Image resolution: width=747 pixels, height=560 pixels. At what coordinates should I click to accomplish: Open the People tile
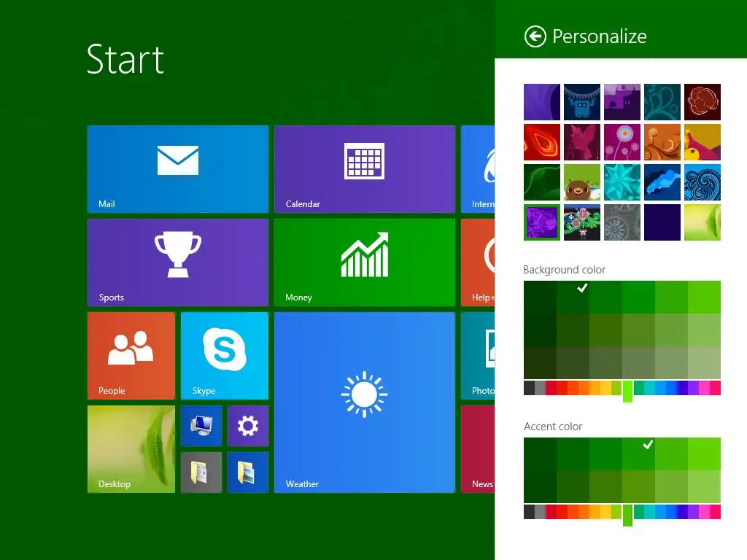131,356
